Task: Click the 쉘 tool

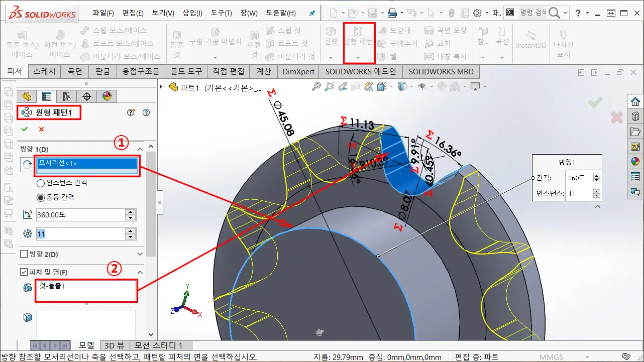Action: tap(387, 56)
